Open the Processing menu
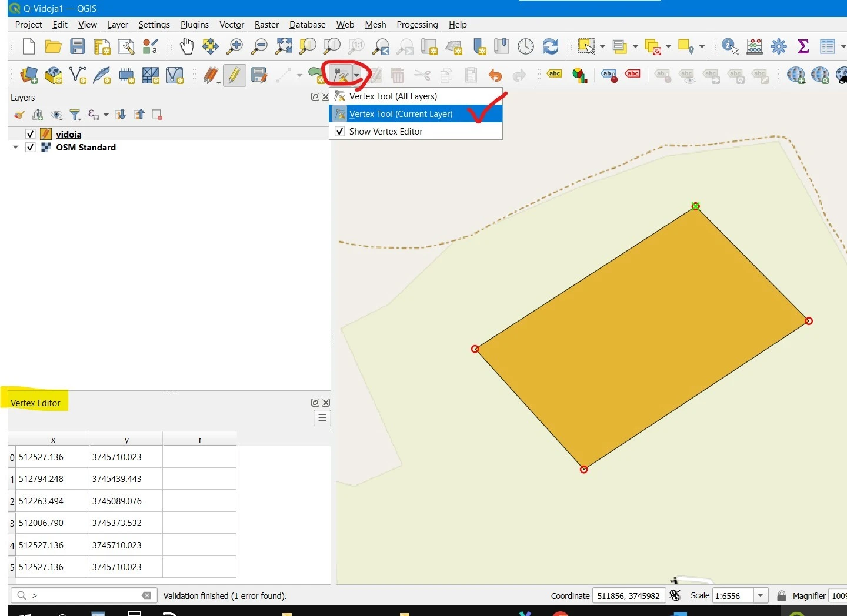Image resolution: width=847 pixels, height=616 pixels. 417,25
